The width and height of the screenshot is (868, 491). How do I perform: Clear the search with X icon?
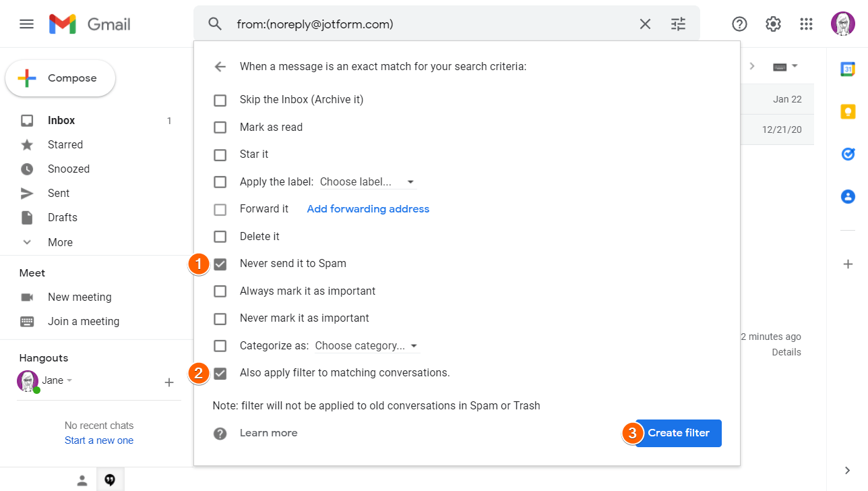coord(645,24)
